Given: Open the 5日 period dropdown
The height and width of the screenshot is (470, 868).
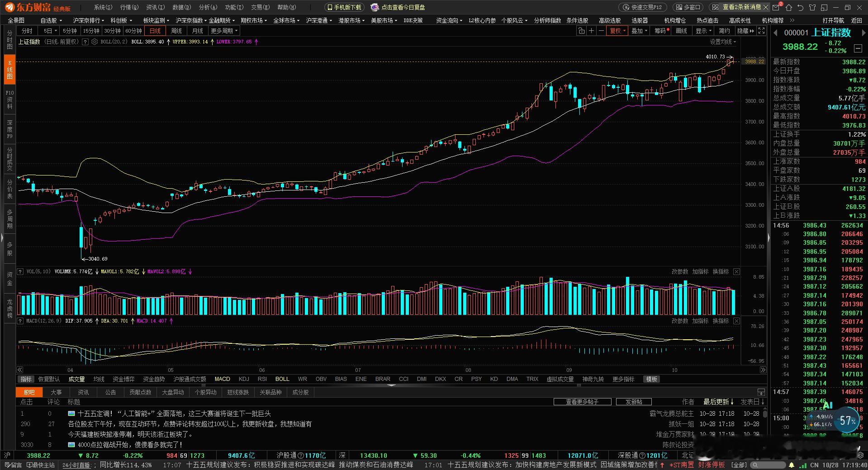Looking at the screenshot, I should pos(50,31).
